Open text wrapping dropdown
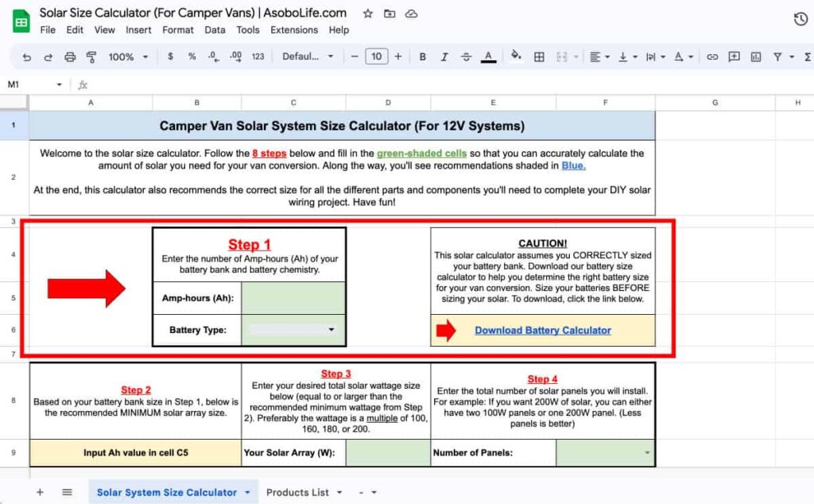814x504 pixels. point(655,57)
